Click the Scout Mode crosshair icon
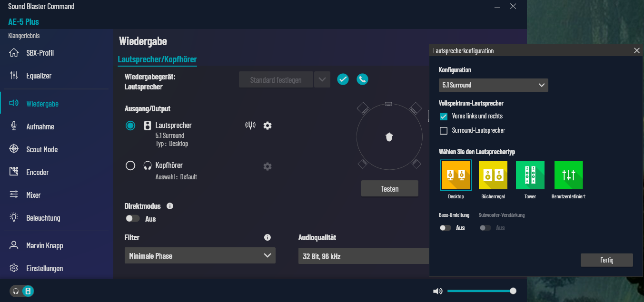This screenshot has height=302, width=644. coord(14,149)
